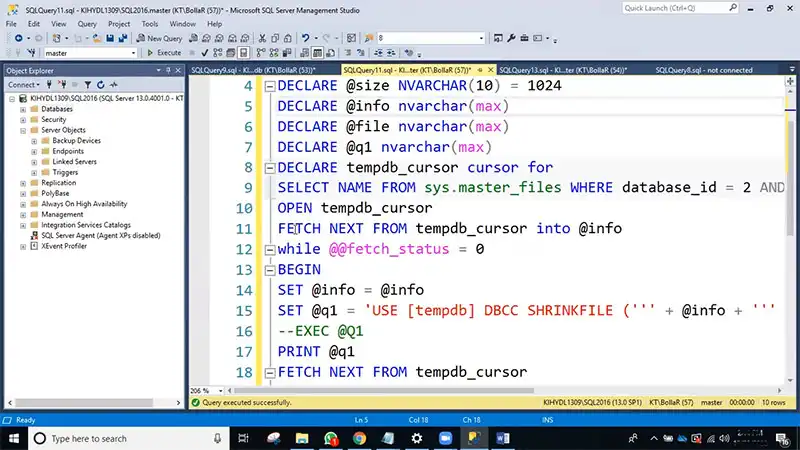Click the editor horizontal scrollbar
This screenshot has height=450, width=800.
point(384,391)
